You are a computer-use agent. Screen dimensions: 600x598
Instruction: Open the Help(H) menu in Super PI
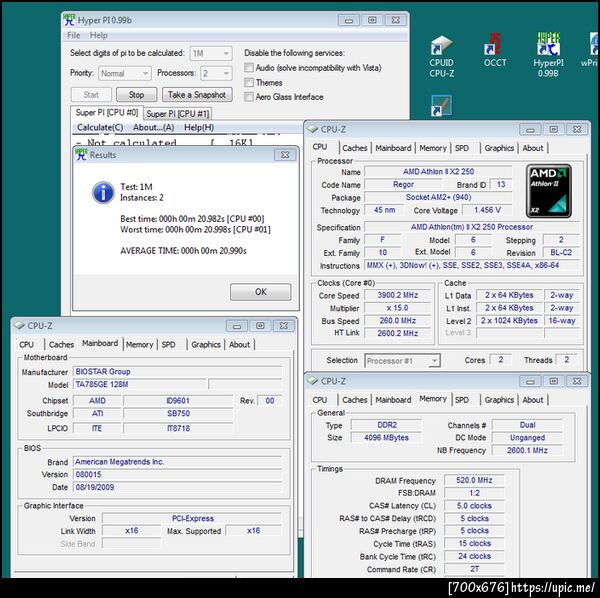[199, 127]
